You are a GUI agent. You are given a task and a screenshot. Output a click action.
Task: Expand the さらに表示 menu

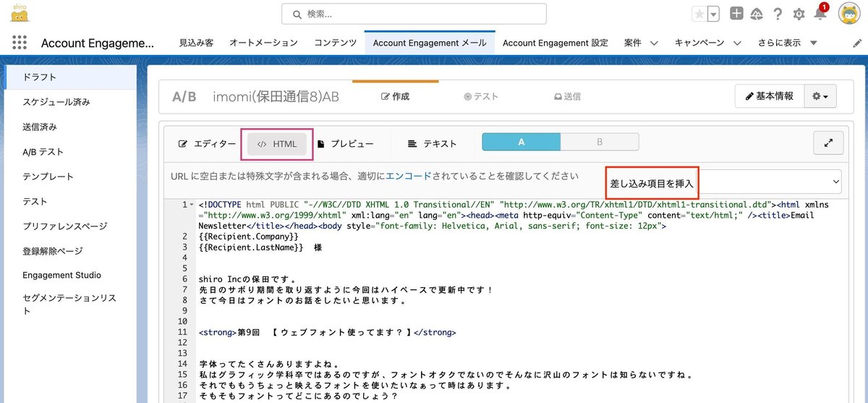click(788, 43)
